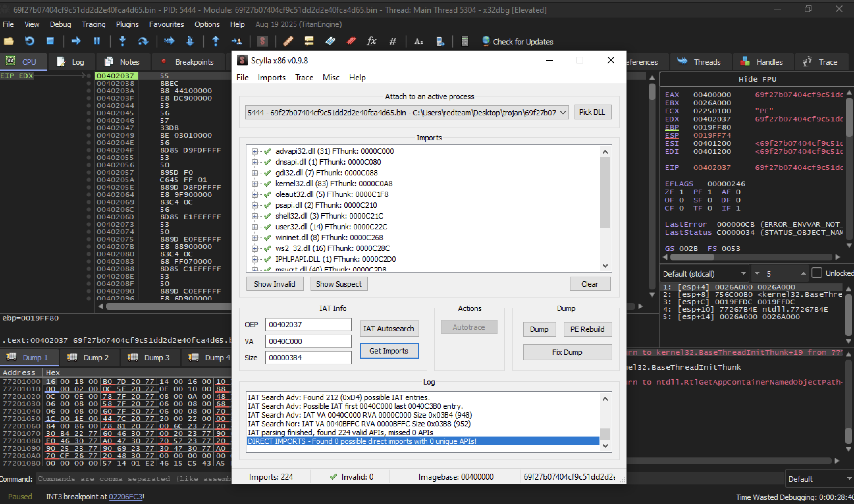
Task: Click the run arrow toolbar icon
Action: (76, 41)
